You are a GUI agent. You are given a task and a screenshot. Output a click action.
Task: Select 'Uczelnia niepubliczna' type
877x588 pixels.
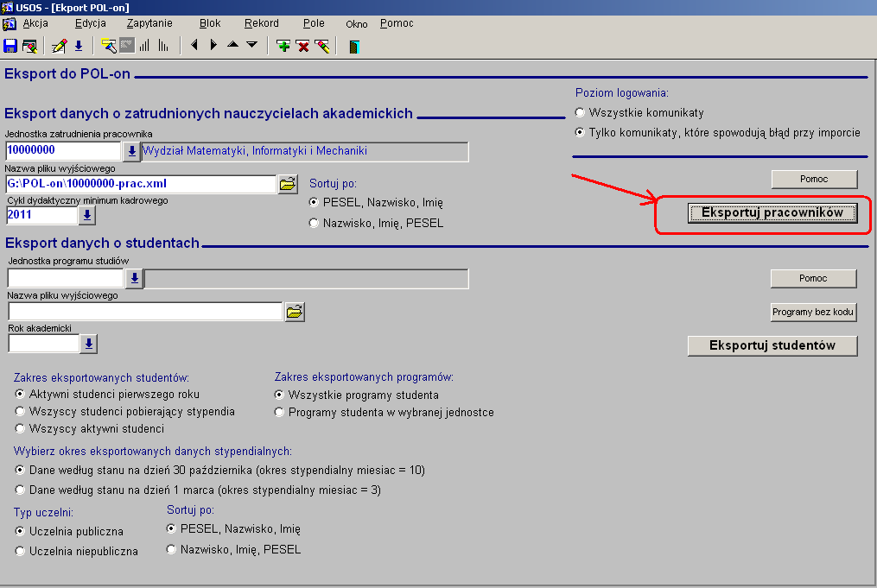coord(20,551)
